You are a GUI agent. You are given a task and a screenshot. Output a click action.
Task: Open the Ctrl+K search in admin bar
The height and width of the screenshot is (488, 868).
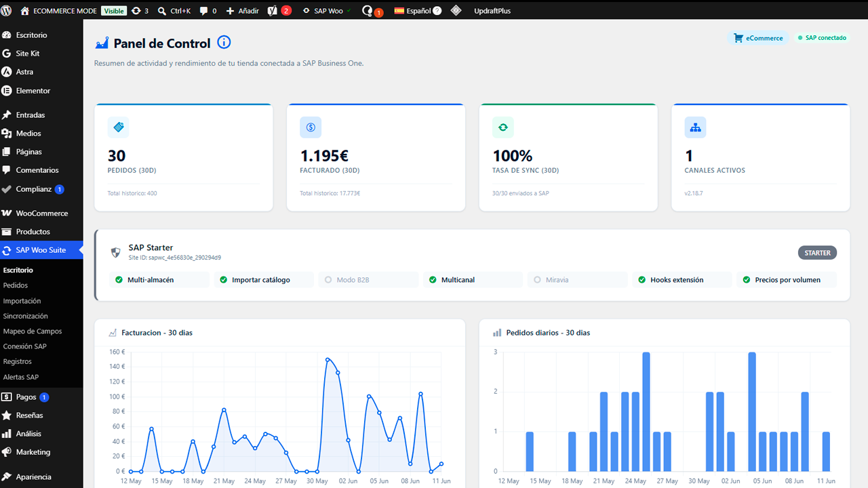tap(174, 11)
